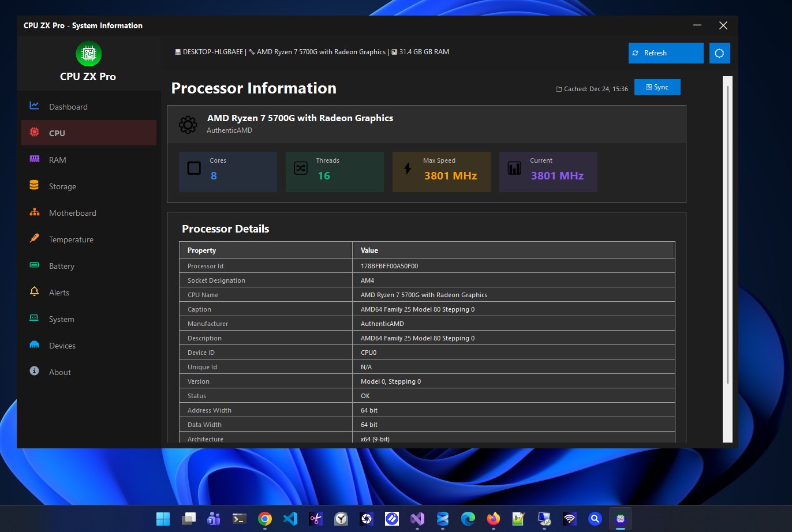Open the Dashboard chart icon

coord(35,106)
